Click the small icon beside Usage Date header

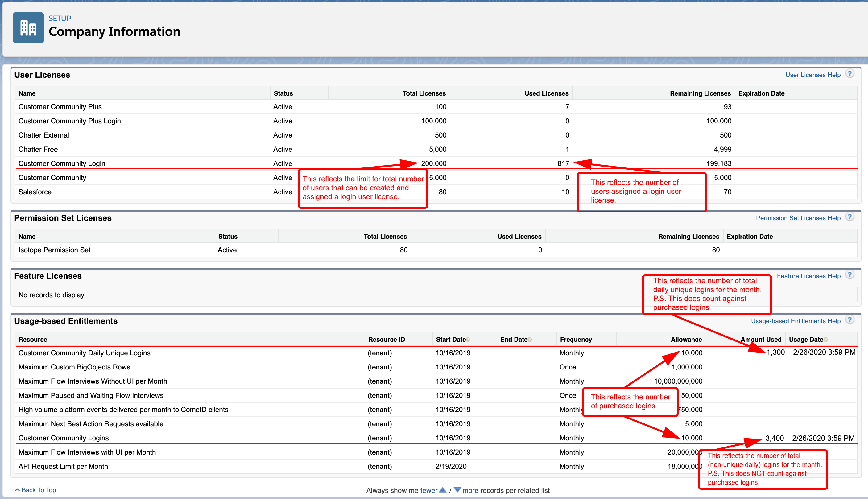click(826, 340)
